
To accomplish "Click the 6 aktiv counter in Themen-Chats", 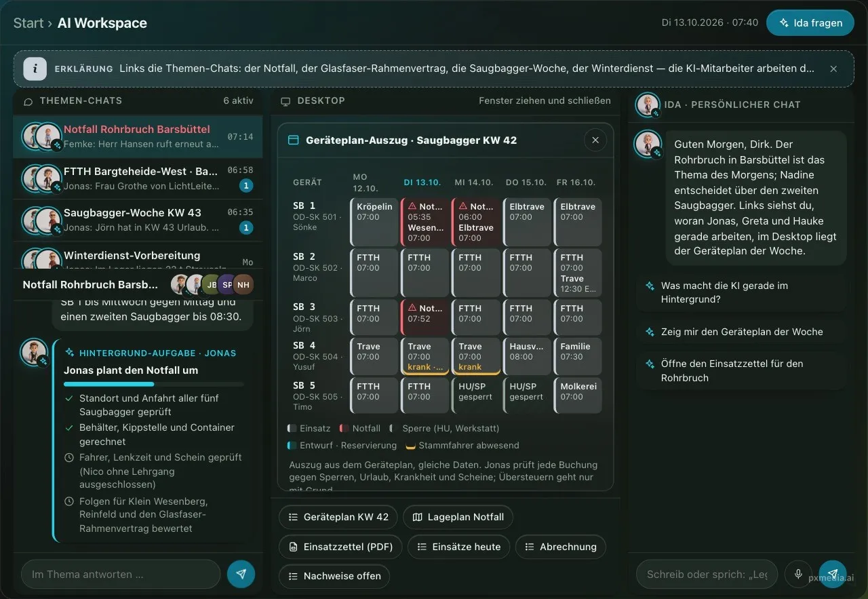I will (238, 100).
